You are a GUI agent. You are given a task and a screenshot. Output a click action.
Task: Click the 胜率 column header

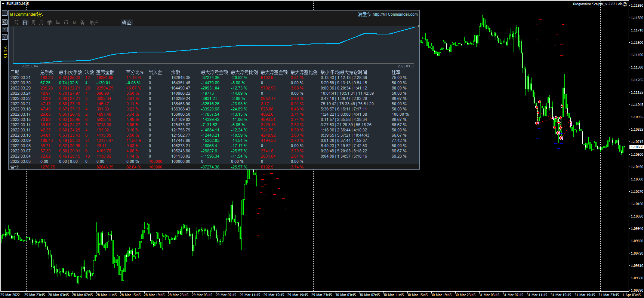396,72
